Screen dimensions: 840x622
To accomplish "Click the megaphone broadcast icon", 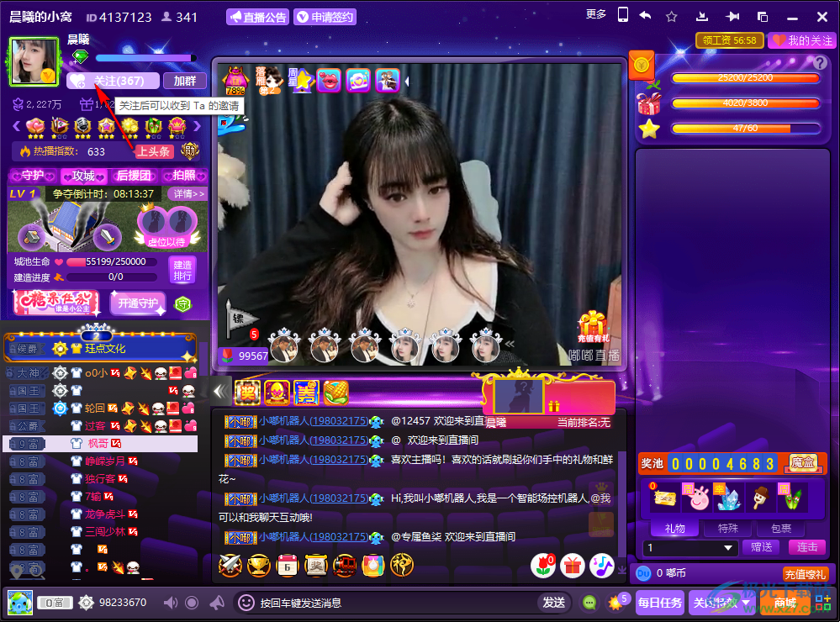I will 217,603.
